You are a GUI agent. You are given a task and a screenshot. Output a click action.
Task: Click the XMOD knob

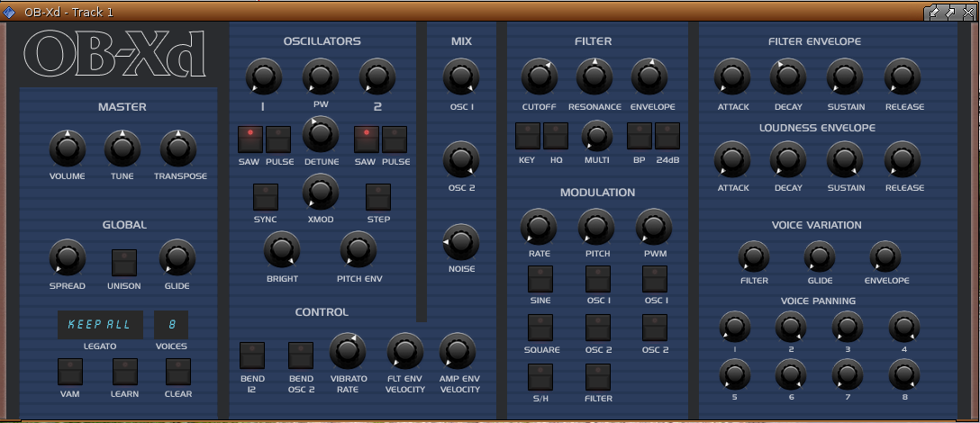(320, 191)
